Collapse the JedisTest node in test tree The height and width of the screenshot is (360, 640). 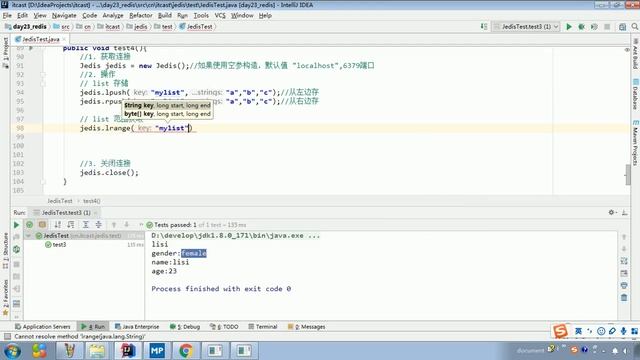click(28, 236)
